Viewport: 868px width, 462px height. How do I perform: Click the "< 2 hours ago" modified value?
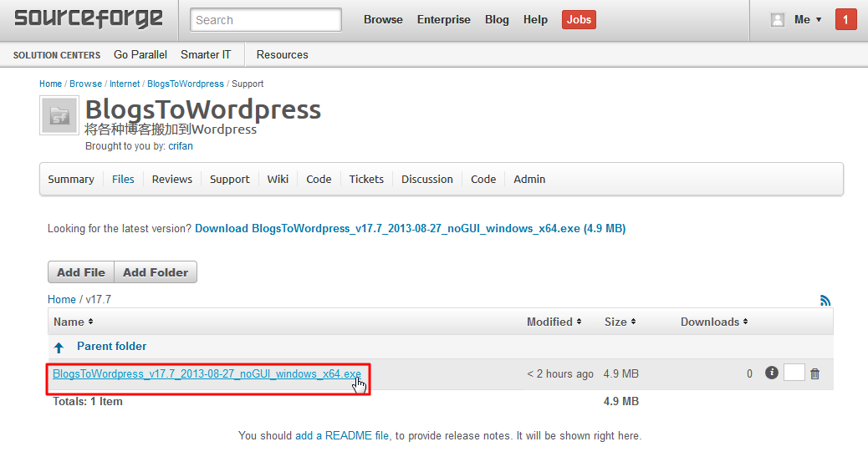pos(560,374)
